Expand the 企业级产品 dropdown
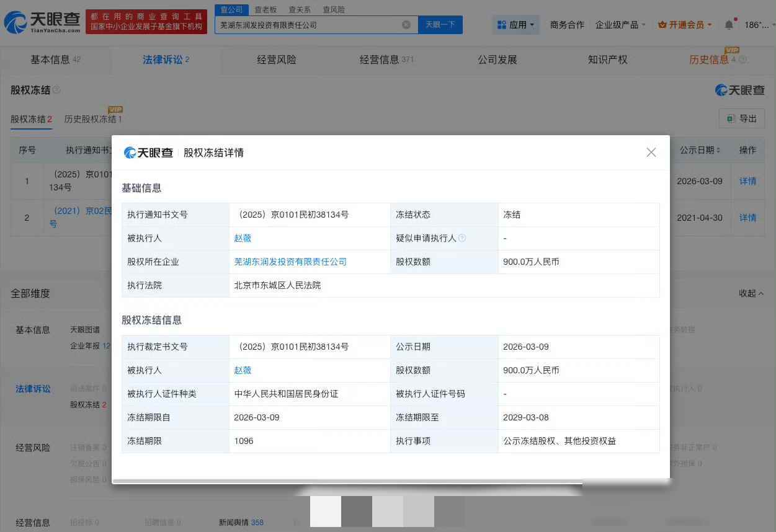 620,25
